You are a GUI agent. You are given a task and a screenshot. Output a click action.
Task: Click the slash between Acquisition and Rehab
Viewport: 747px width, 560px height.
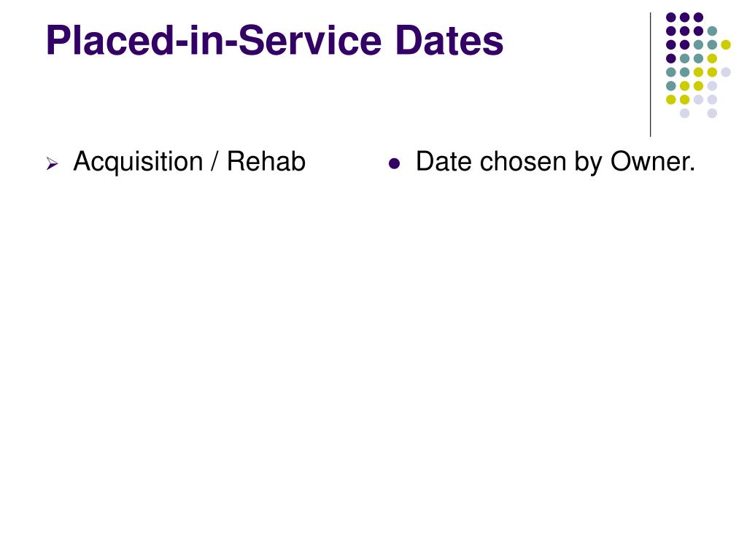[215, 162]
